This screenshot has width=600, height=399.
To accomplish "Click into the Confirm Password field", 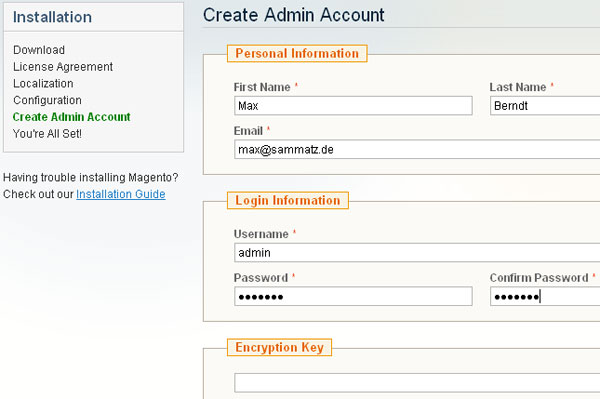I will click(545, 296).
